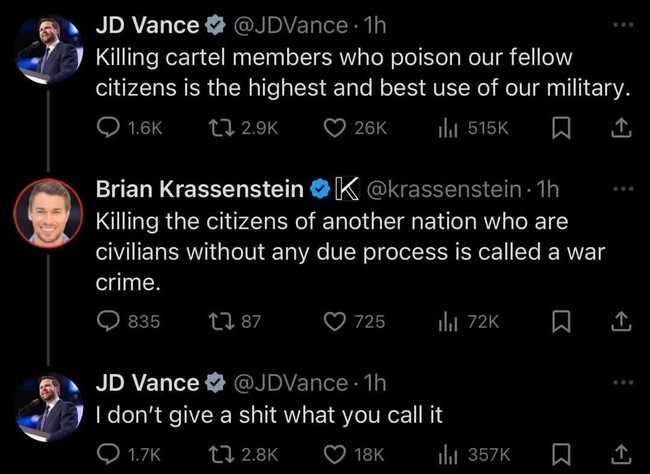This screenshot has height=474, width=650.
Task: Share the last JD Vance tweet
Action: click(x=621, y=455)
